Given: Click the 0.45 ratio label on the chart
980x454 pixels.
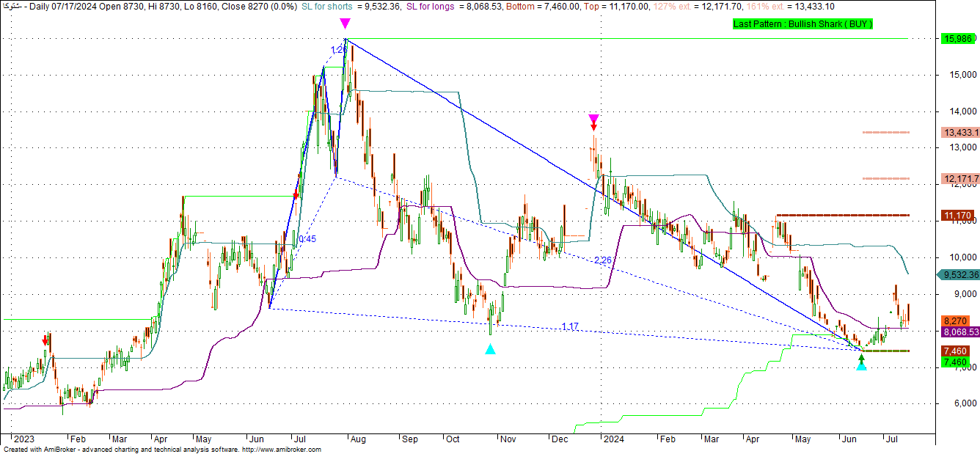Looking at the screenshot, I should tap(307, 239).
